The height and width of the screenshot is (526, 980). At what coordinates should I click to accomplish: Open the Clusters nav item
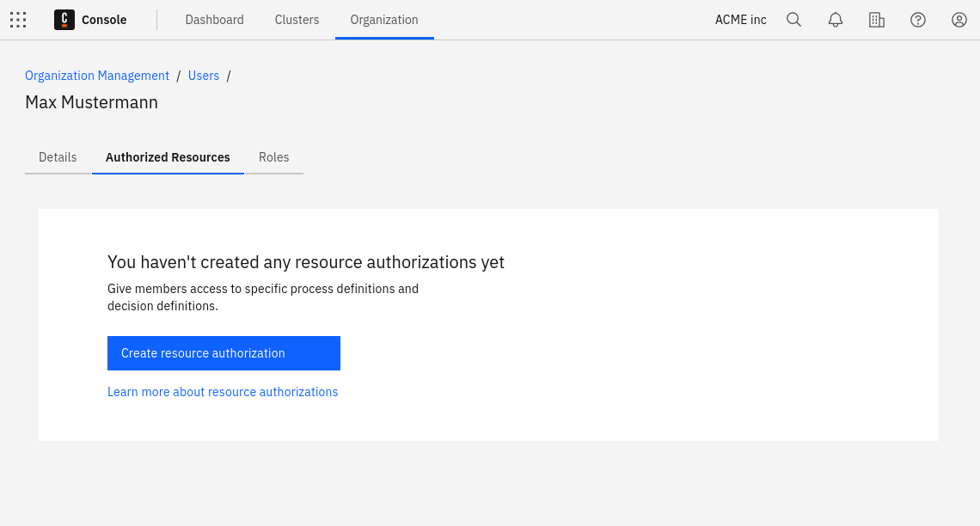[297, 20]
